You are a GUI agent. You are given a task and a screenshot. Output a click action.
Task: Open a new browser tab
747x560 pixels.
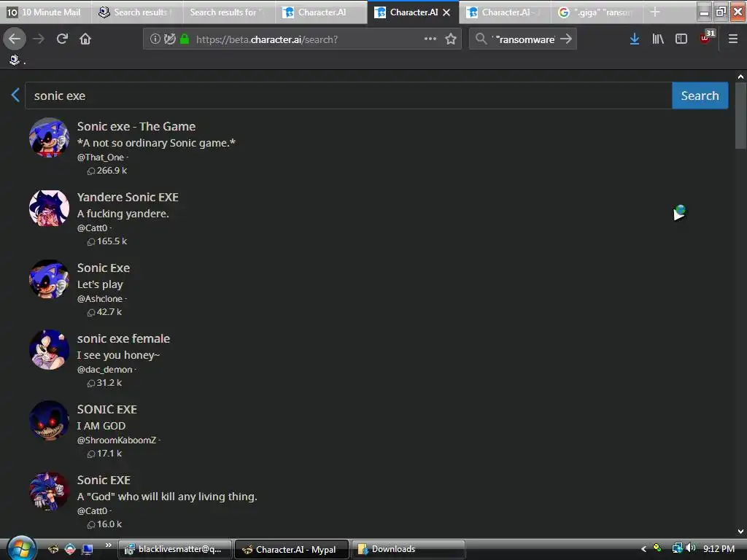click(x=655, y=12)
